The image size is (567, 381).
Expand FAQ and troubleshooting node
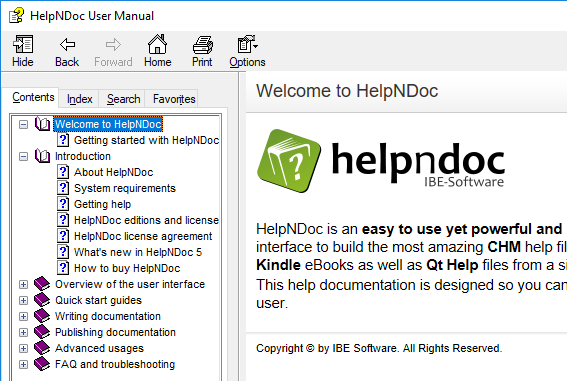(24, 364)
